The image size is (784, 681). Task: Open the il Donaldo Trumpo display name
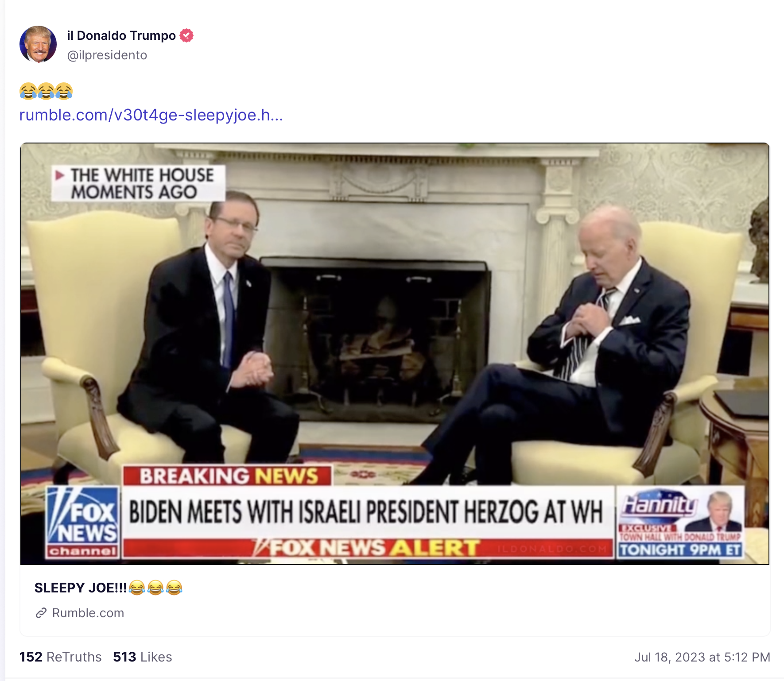point(121,35)
